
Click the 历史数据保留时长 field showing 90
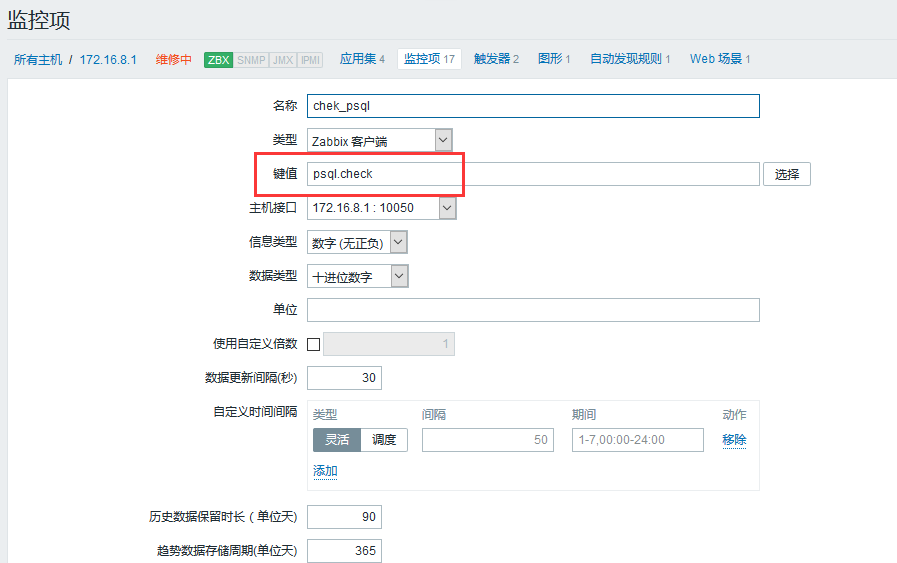(344, 517)
